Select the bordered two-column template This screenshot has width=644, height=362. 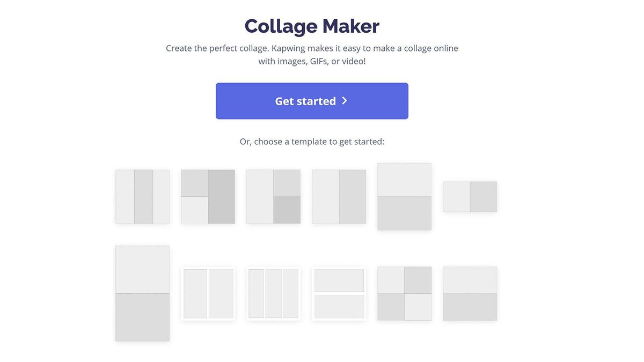pyautogui.click(x=208, y=294)
